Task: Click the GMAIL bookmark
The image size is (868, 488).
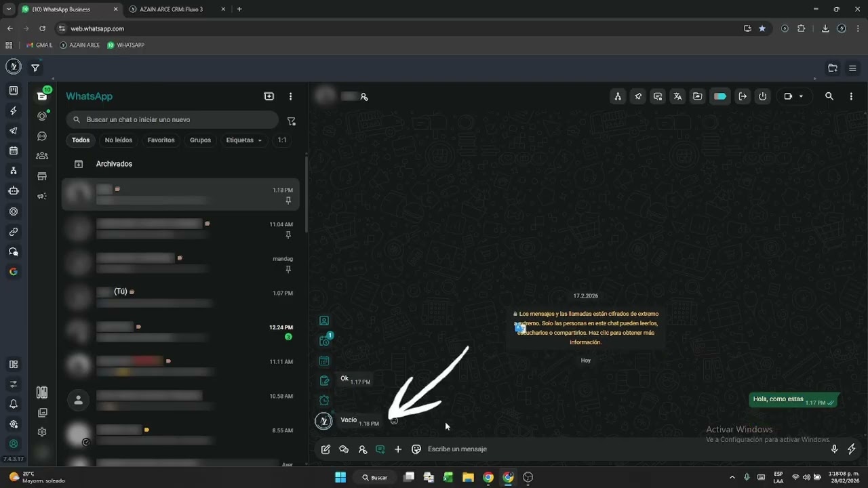Action: click(39, 45)
